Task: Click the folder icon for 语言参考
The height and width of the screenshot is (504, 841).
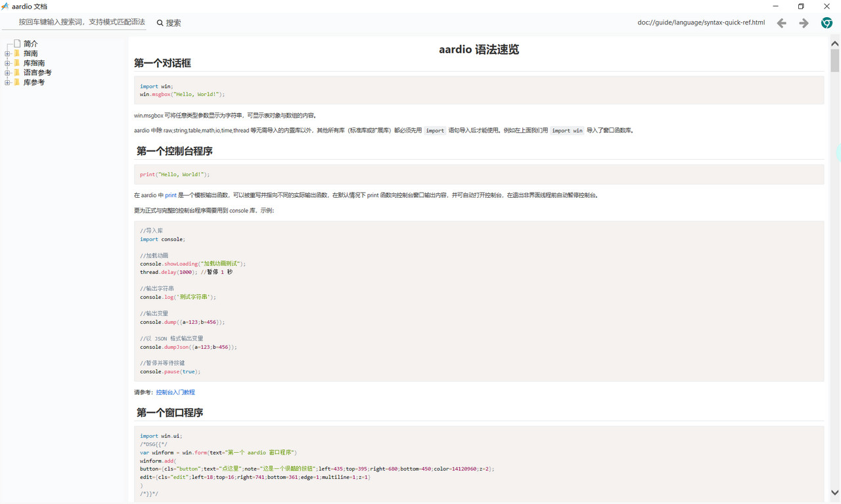Action: (17, 73)
